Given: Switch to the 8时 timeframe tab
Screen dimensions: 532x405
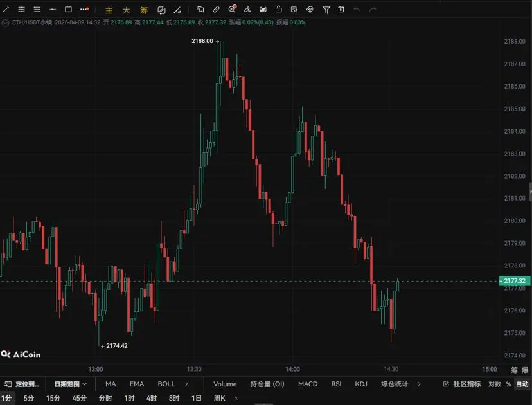Looking at the screenshot, I should pos(174,398).
